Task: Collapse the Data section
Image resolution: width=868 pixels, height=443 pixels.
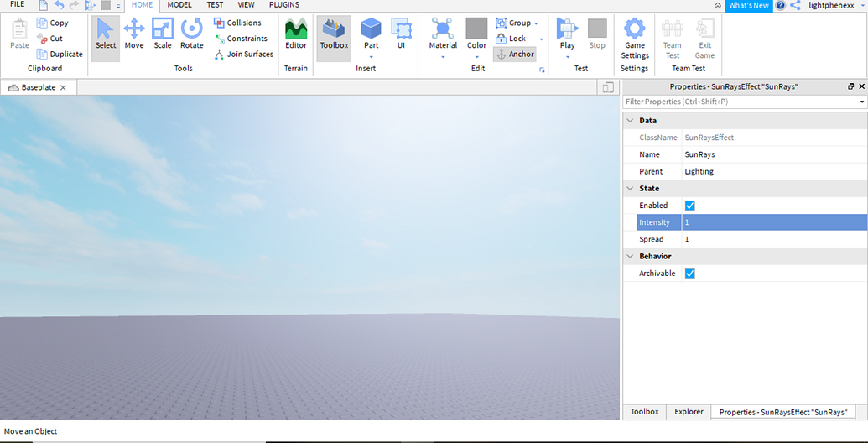Action: (x=630, y=121)
